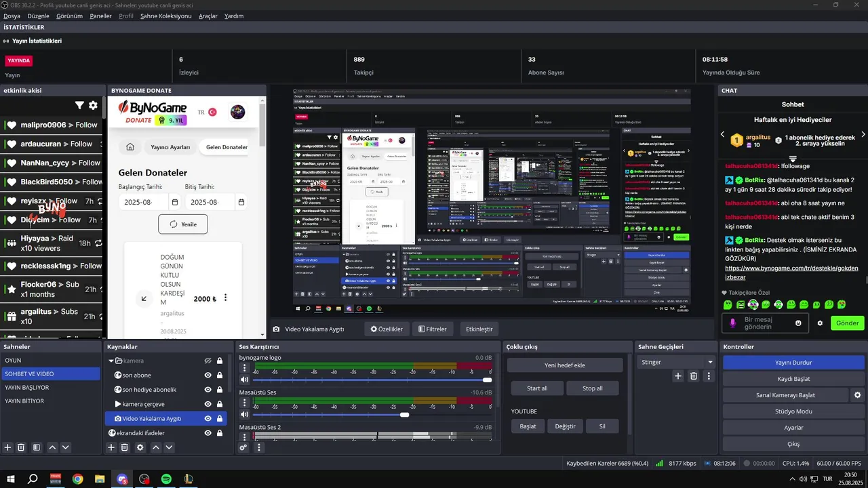Open volume control in system tray
Viewport: 868px width, 488px height.
click(804, 479)
